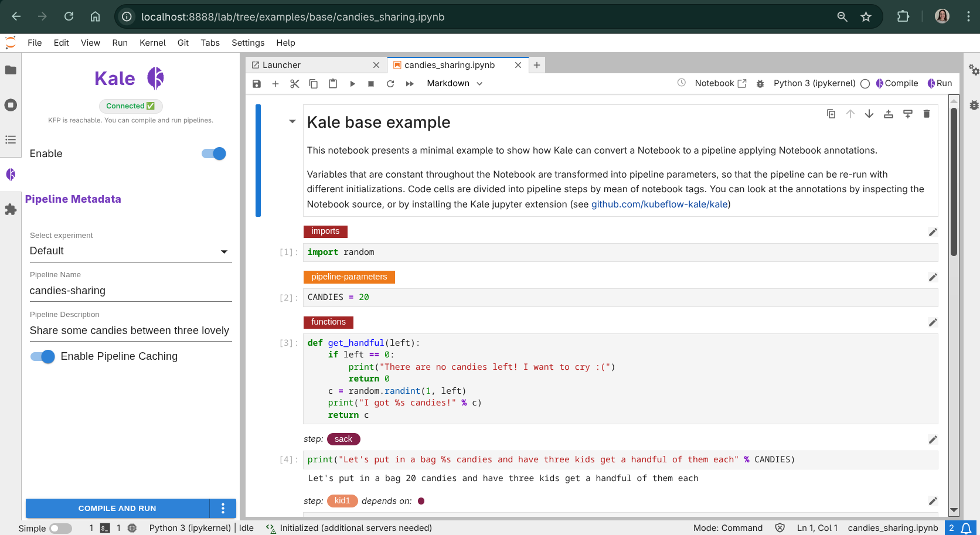Restart the kernel
The image size is (980, 535).
[390, 84]
